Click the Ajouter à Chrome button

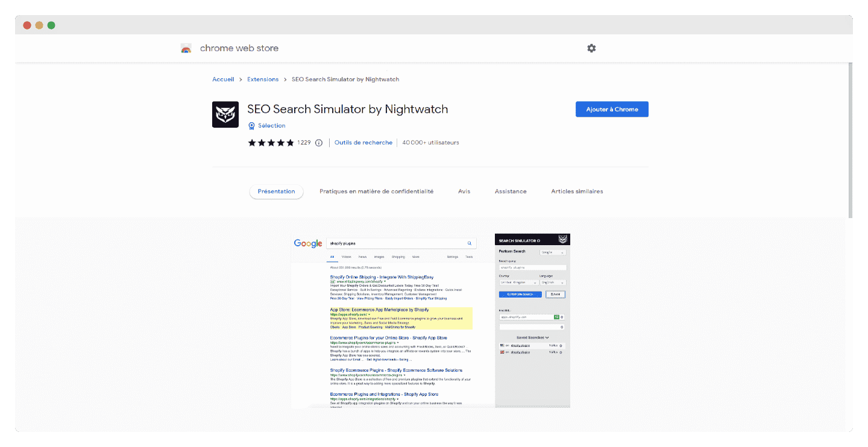(x=612, y=109)
